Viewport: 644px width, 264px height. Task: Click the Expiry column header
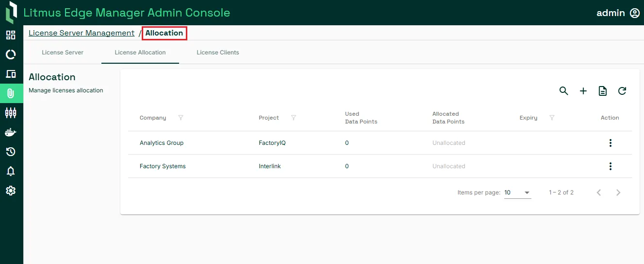pyautogui.click(x=528, y=118)
